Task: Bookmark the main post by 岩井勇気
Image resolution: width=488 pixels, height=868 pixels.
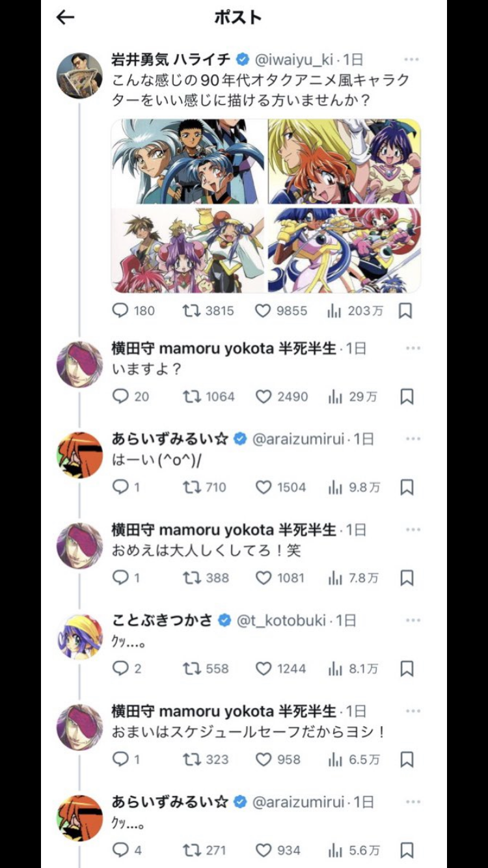Action: 405,311
